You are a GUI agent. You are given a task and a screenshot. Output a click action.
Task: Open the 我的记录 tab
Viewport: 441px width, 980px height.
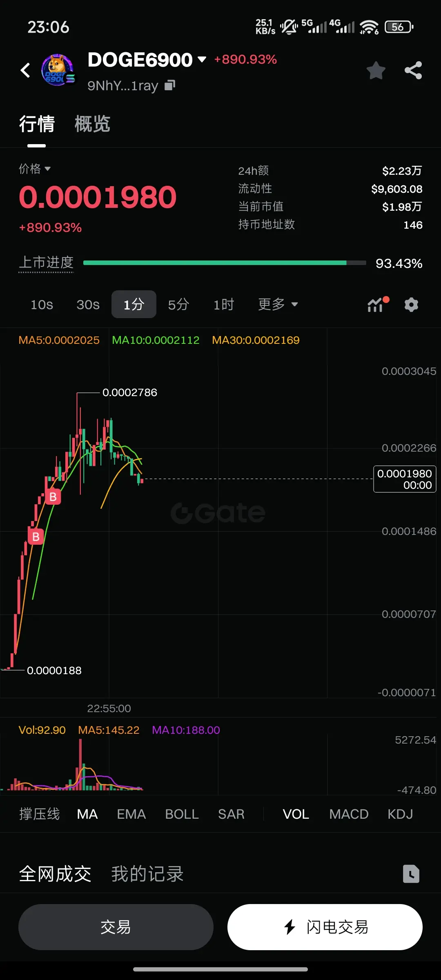[147, 874]
